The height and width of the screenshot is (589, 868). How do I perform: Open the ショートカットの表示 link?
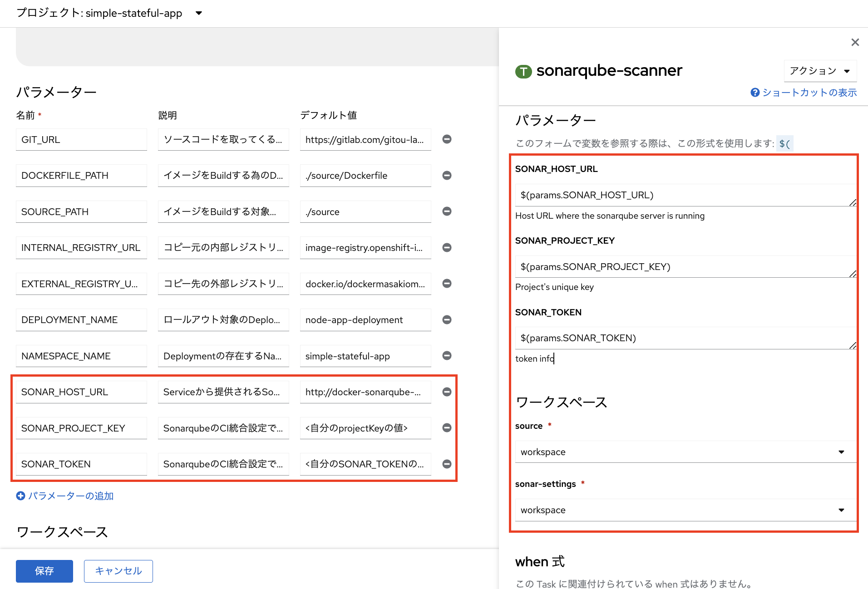coord(809,92)
